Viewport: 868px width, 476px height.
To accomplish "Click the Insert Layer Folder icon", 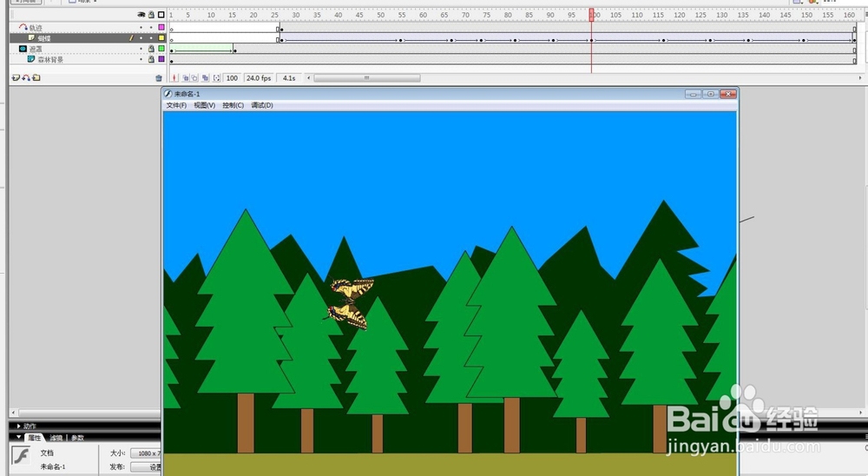I will (x=36, y=77).
